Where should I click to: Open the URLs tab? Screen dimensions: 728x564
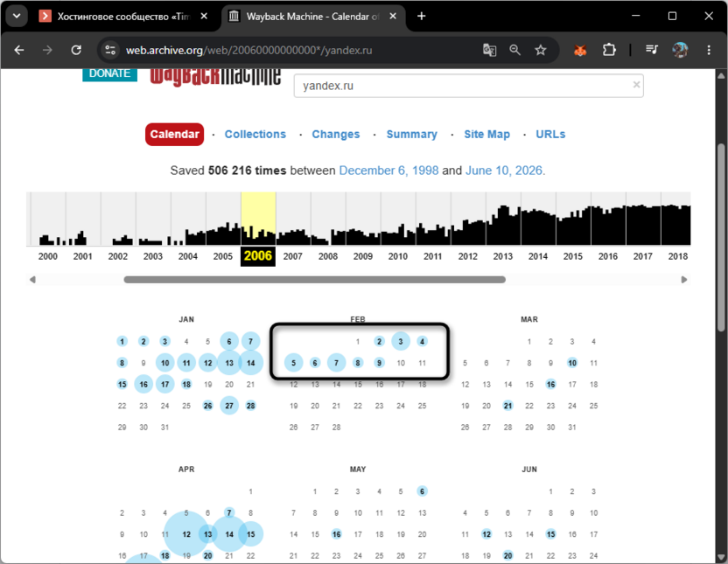click(x=550, y=135)
